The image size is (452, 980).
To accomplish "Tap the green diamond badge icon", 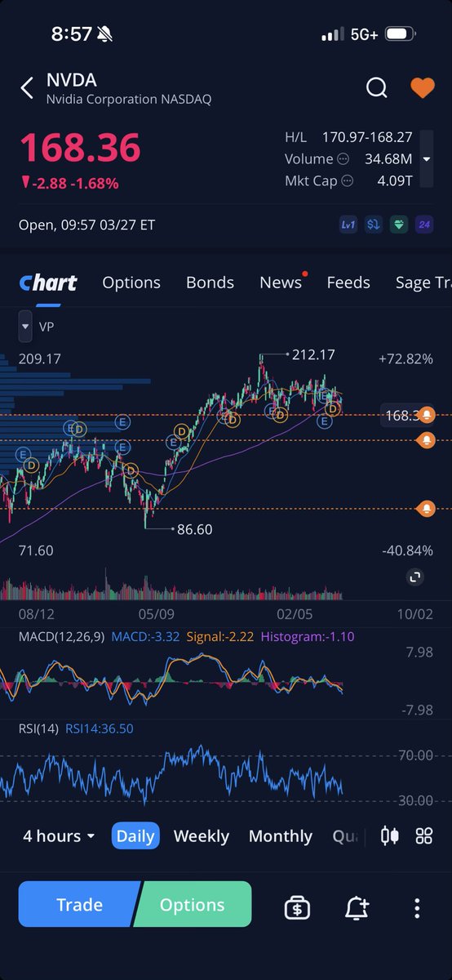I will (399, 225).
